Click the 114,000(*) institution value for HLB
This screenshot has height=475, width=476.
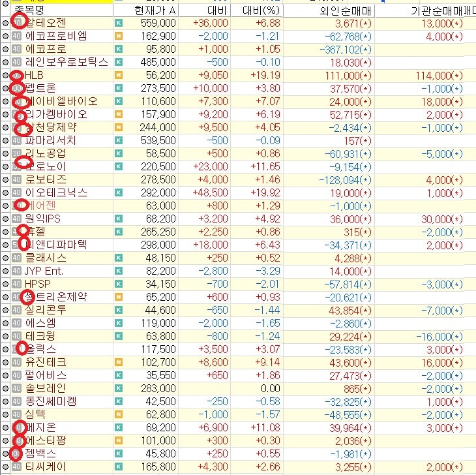point(439,76)
